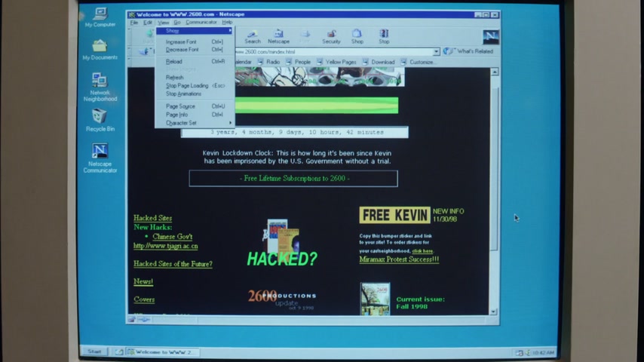Expand the Show submenu

click(194, 31)
